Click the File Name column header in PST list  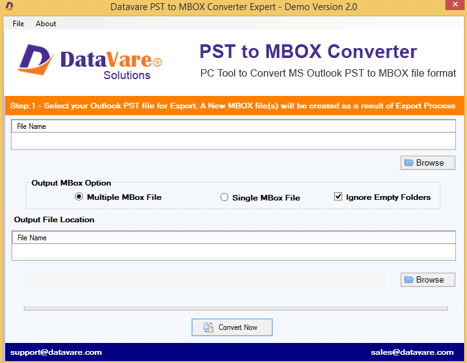pos(233,126)
